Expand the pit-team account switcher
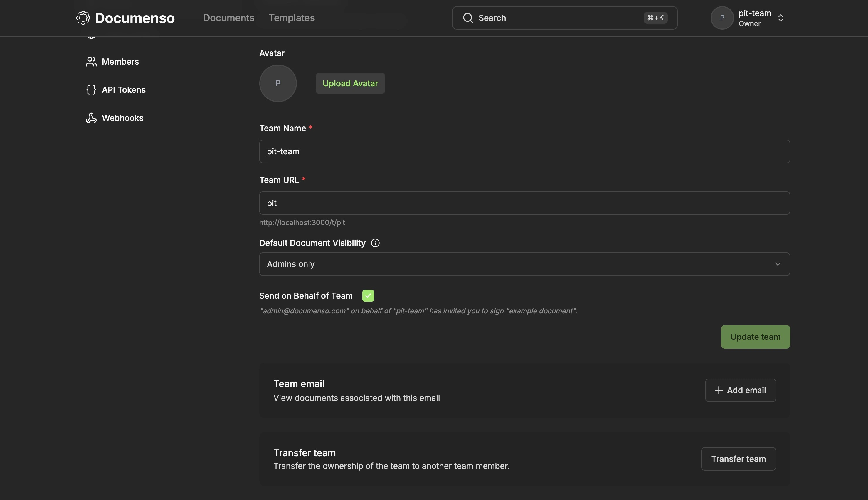The width and height of the screenshot is (868, 500). (x=780, y=18)
